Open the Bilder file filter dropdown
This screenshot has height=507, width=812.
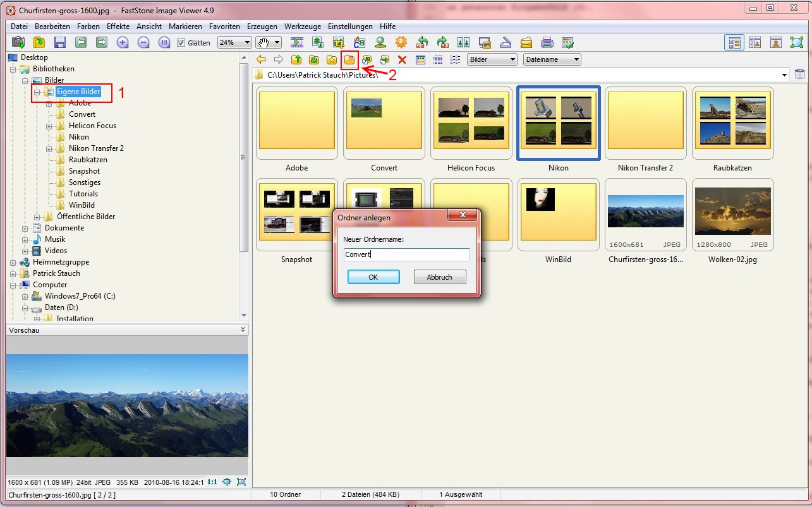pyautogui.click(x=492, y=59)
